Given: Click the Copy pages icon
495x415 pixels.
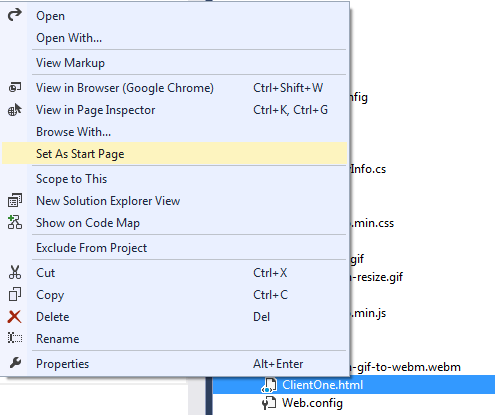Looking at the screenshot, I should point(15,294).
